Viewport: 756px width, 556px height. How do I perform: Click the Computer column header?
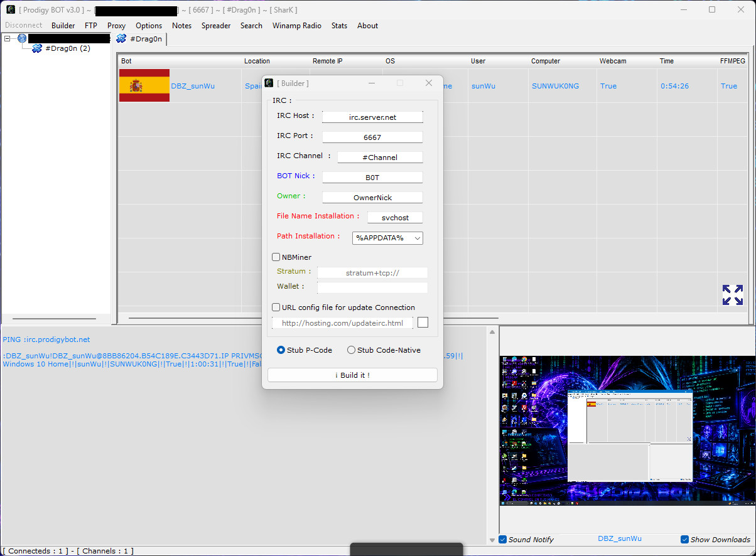coord(562,61)
